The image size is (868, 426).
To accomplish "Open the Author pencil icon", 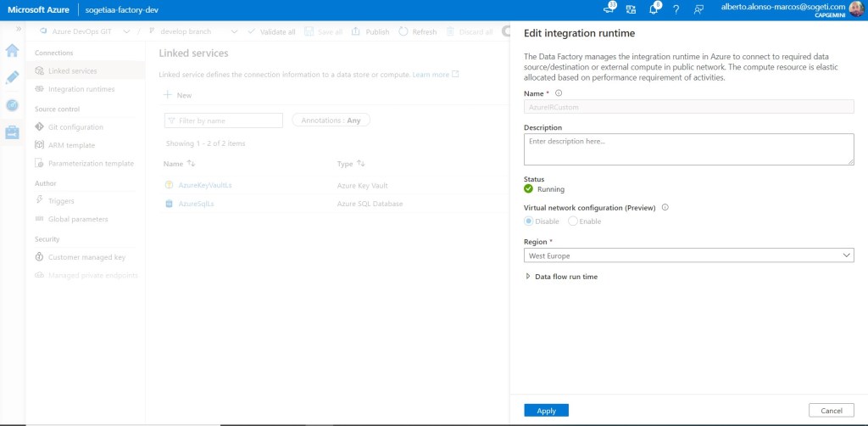I will 12,78.
